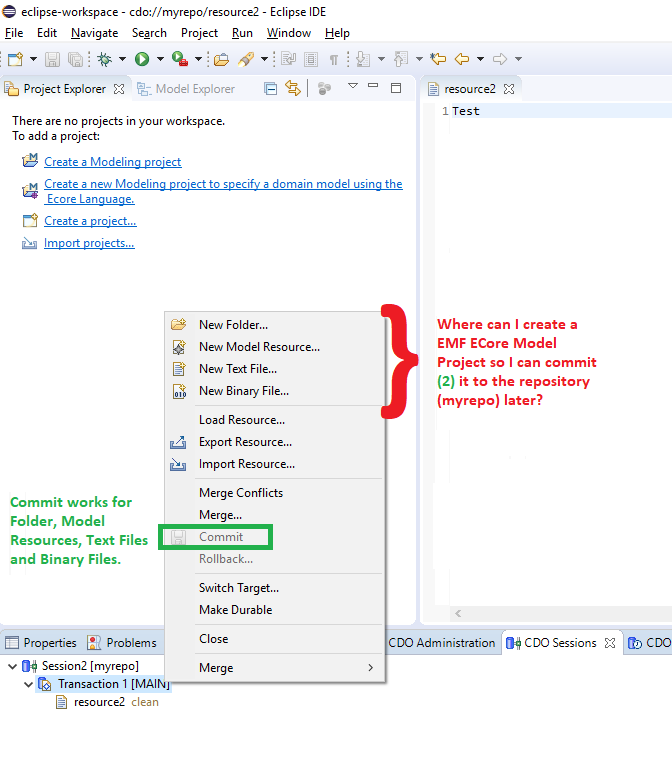This screenshot has height=775, width=672.
Task: Select New Binary File... menu entry
Action: (x=275, y=391)
